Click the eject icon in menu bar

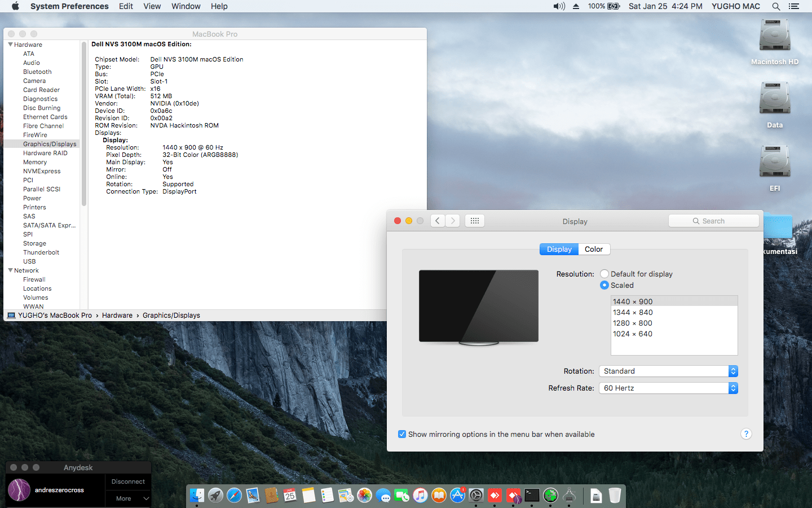click(x=576, y=6)
